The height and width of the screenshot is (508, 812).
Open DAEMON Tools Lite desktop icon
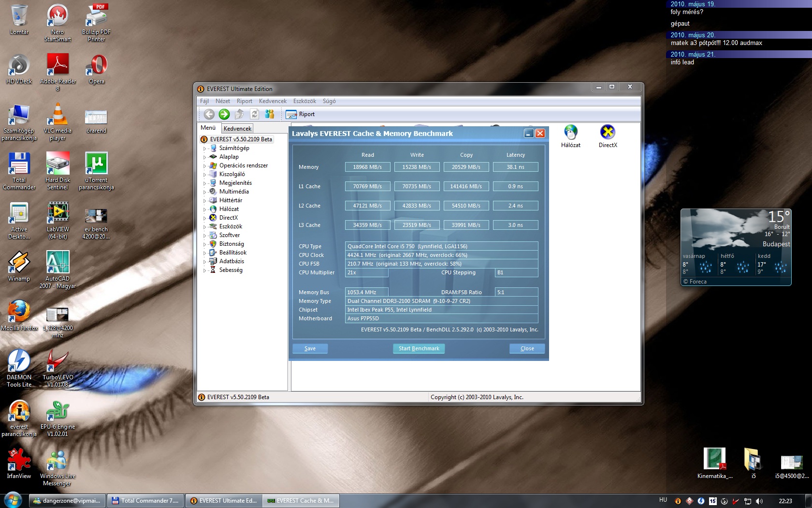point(19,369)
